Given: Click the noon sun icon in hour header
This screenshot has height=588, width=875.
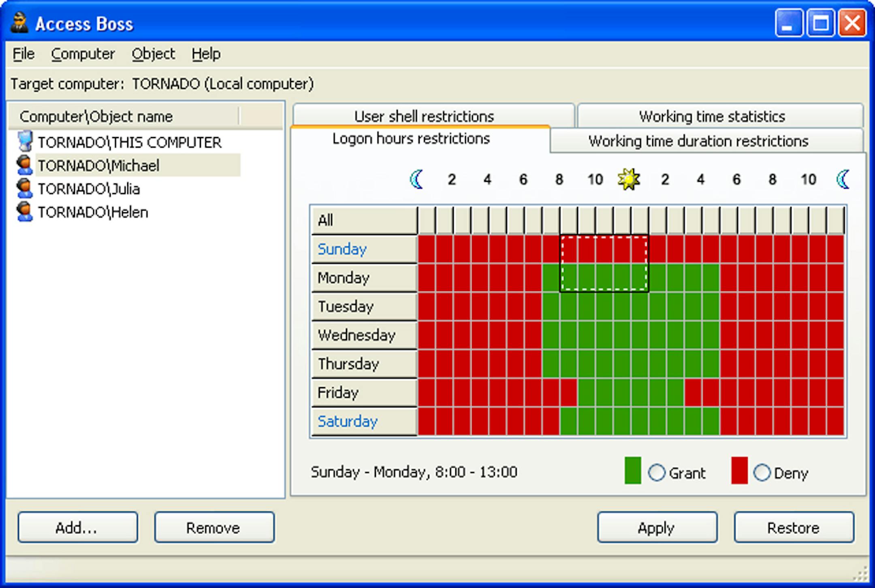Looking at the screenshot, I should (x=629, y=179).
